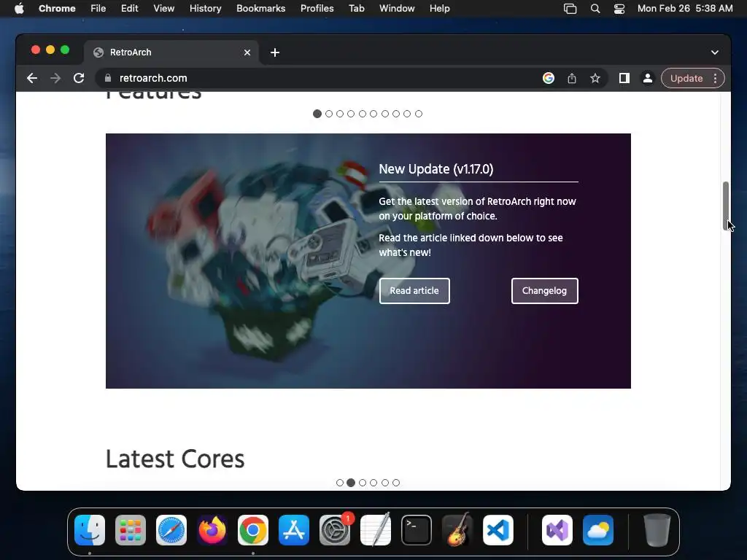Open the File menu
The width and height of the screenshot is (747, 560).
(x=98, y=9)
